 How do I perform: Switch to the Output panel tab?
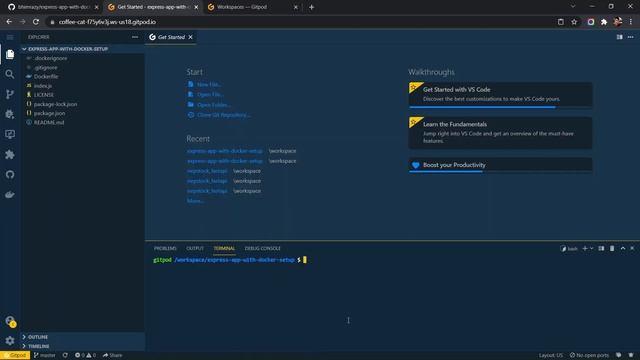coord(195,248)
